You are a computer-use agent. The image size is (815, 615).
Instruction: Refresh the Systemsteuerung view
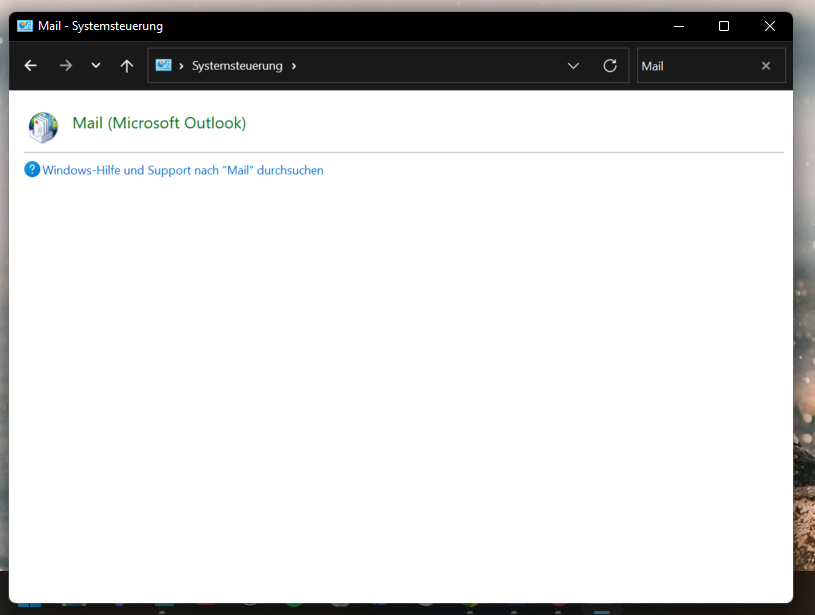pyautogui.click(x=610, y=66)
